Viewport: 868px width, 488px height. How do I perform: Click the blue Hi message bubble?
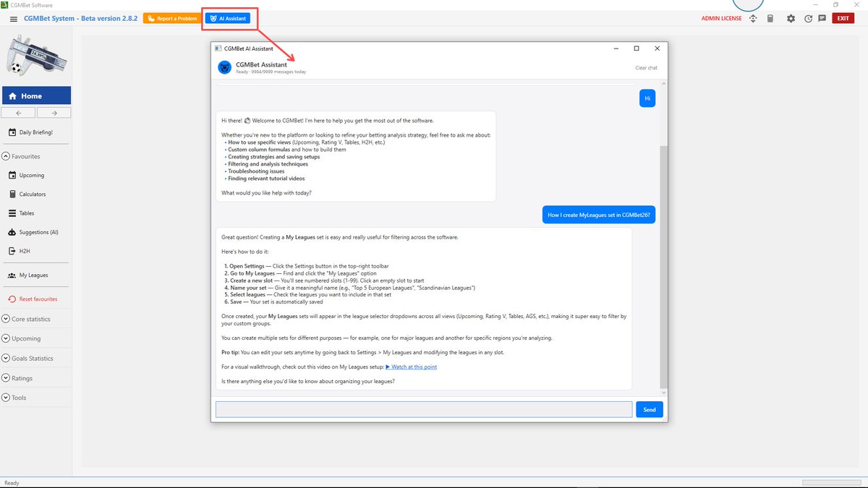647,98
